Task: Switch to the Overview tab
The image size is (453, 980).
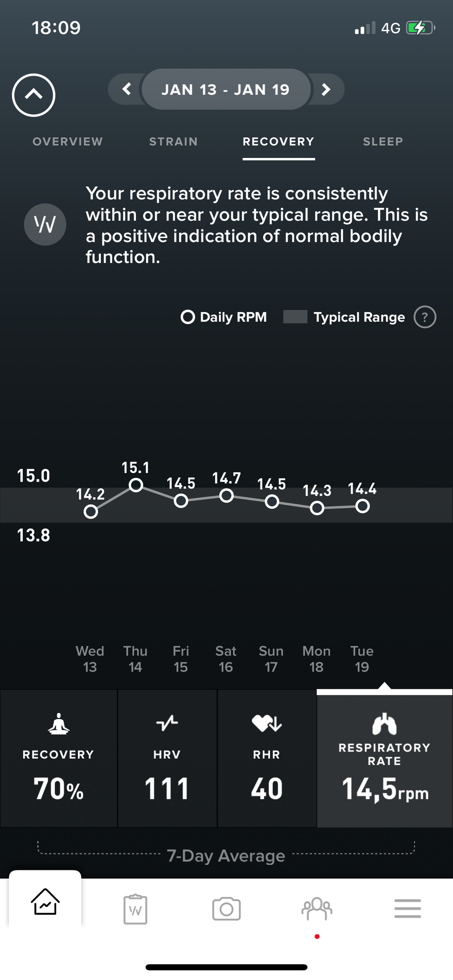Action: click(68, 142)
